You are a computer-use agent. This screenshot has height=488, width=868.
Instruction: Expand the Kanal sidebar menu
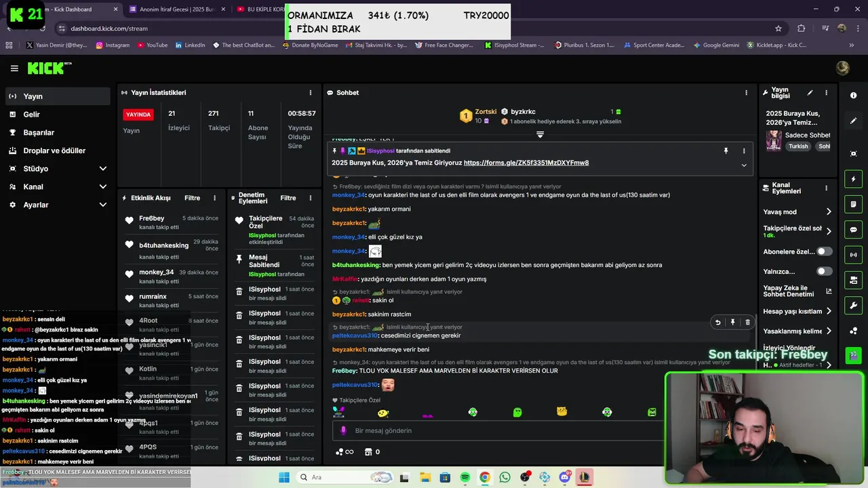pos(57,186)
